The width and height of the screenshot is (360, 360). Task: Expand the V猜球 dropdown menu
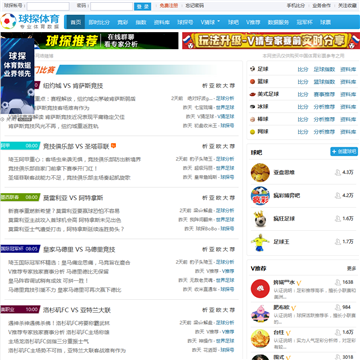(210, 22)
